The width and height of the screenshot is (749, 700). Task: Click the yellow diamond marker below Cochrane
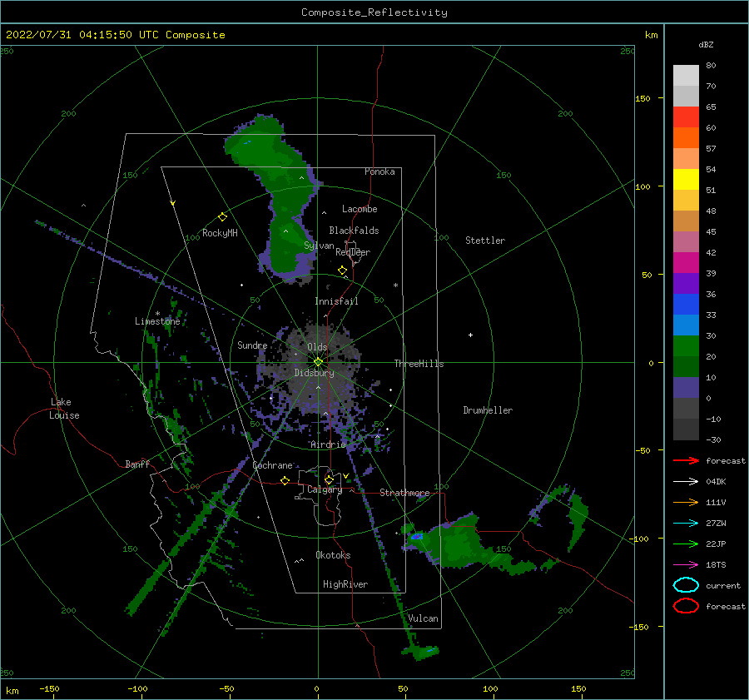[x=285, y=480]
